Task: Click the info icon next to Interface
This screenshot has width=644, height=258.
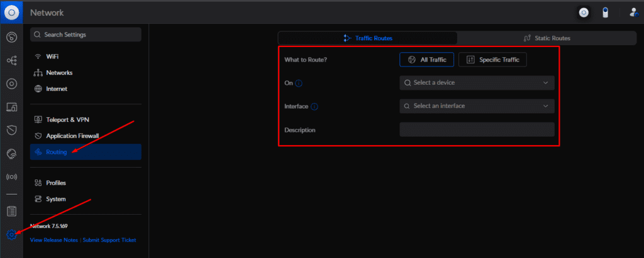Action: [314, 107]
